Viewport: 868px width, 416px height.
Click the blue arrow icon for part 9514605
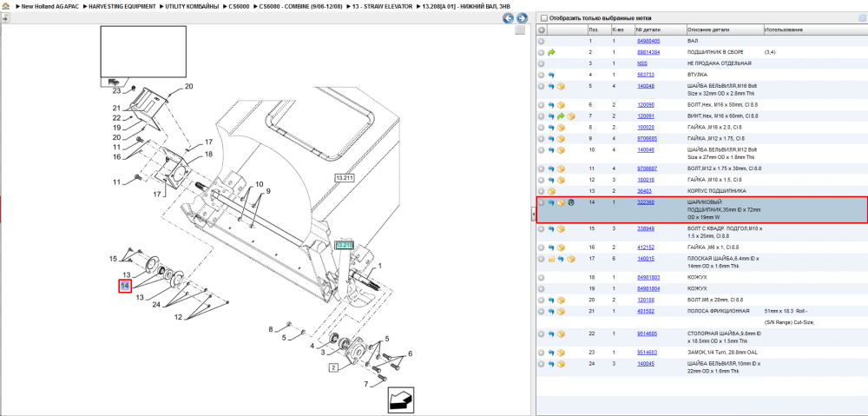coord(551,334)
